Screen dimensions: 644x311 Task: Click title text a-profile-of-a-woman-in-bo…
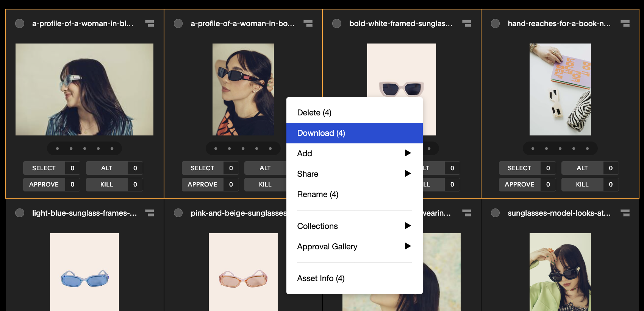tap(242, 23)
